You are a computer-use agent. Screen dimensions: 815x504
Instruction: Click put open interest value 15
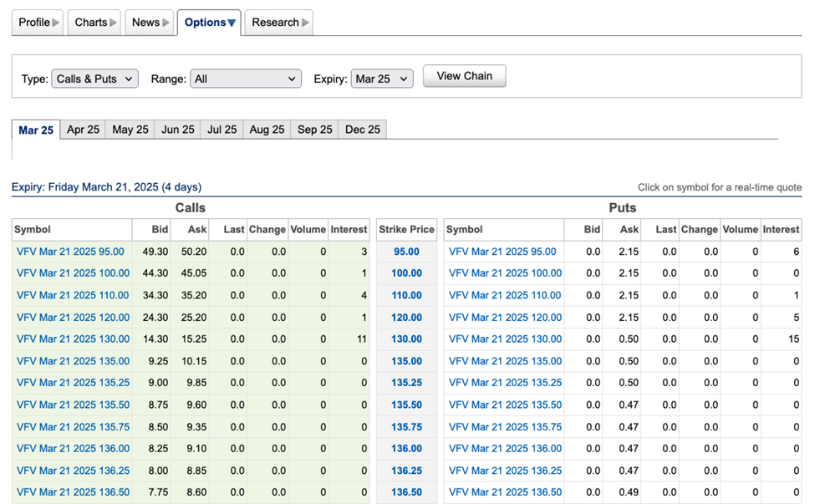click(x=794, y=339)
